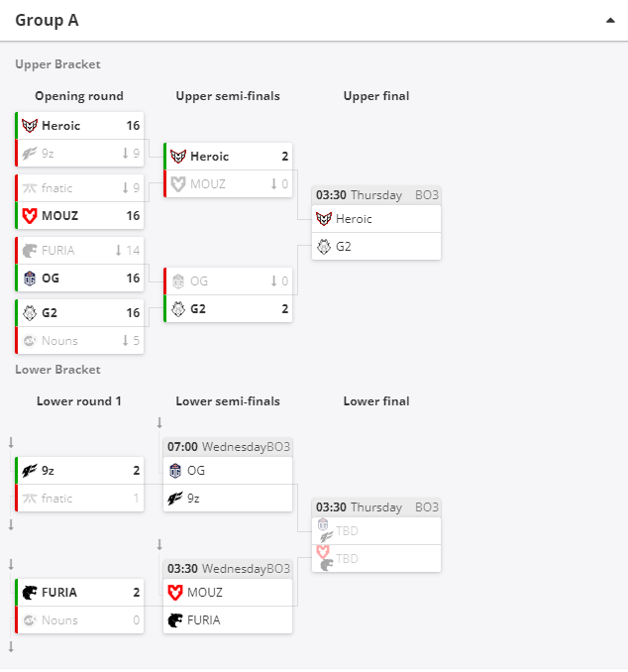Open the 07:00 Wednesday OG vs 9z match
The height and width of the screenshot is (672, 628).
[228, 475]
